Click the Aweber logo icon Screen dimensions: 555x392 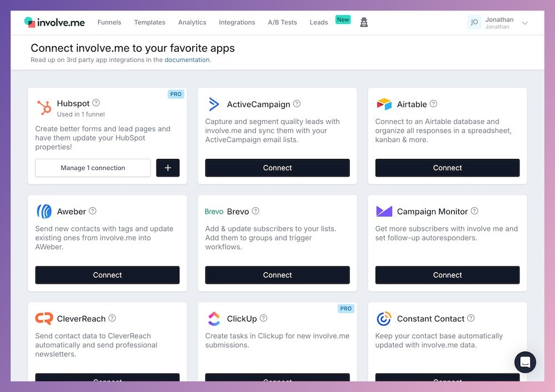click(43, 211)
